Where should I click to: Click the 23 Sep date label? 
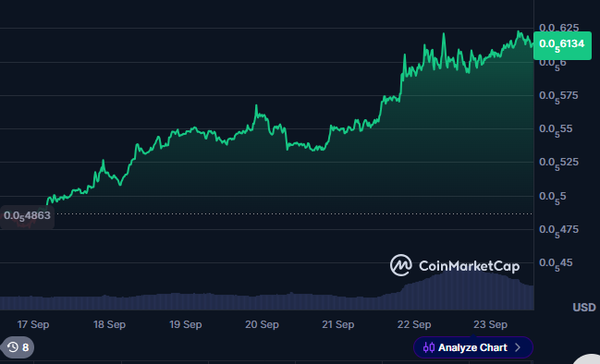tap(490, 324)
